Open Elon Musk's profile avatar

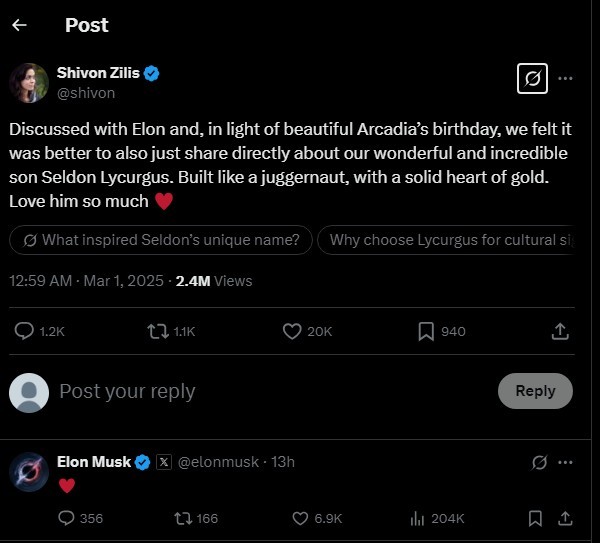[x=29, y=472]
